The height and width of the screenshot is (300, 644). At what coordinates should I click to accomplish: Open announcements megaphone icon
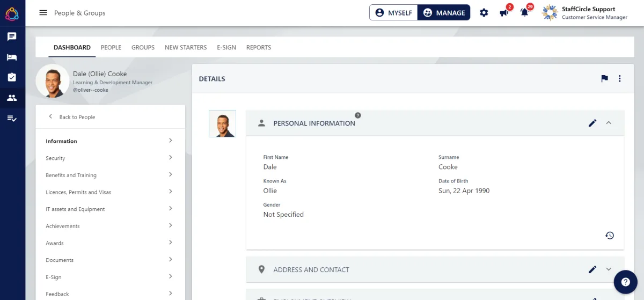click(504, 12)
